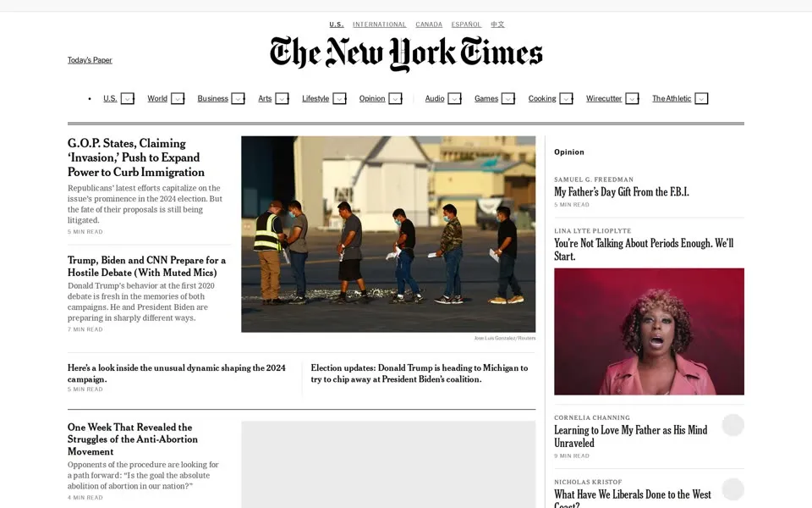Image resolution: width=812 pixels, height=508 pixels.
Task: Expand the Business section dropdown arrow
Action: [238, 98]
